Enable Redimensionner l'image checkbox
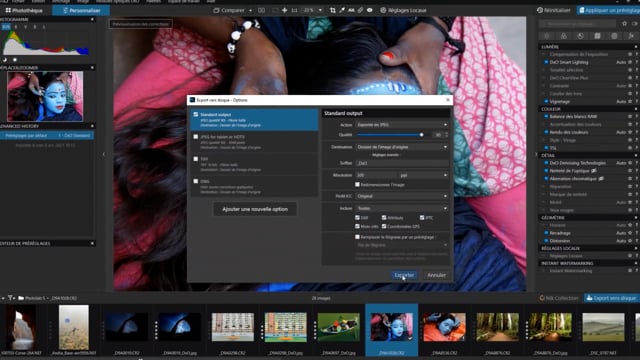Screen dimensions: 640x360 (358, 184)
